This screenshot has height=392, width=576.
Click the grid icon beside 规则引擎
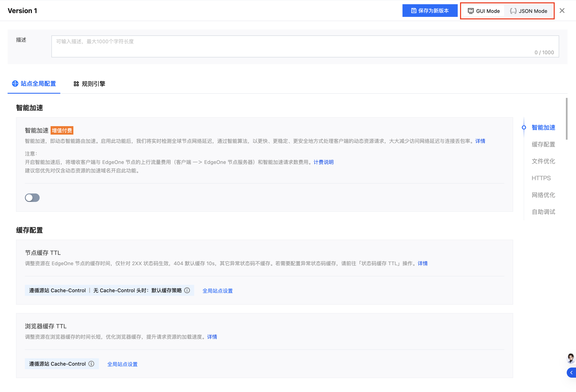[76, 84]
